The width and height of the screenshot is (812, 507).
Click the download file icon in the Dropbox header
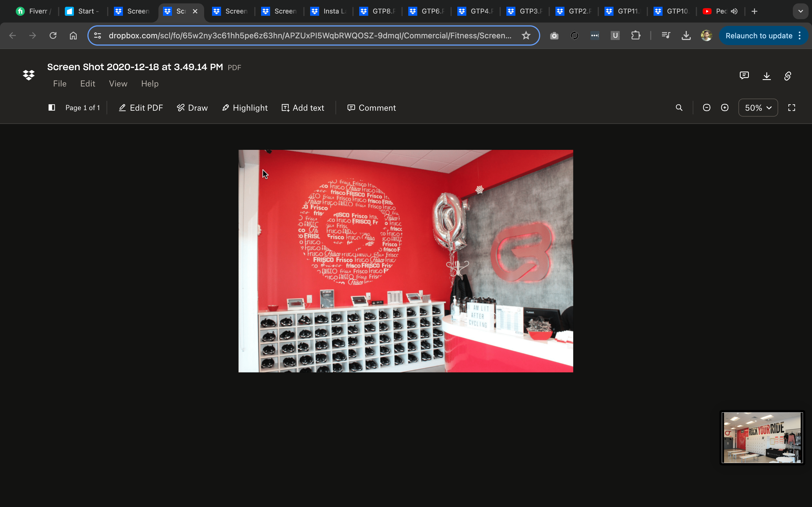pyautogui.click(x=766, y=76)
